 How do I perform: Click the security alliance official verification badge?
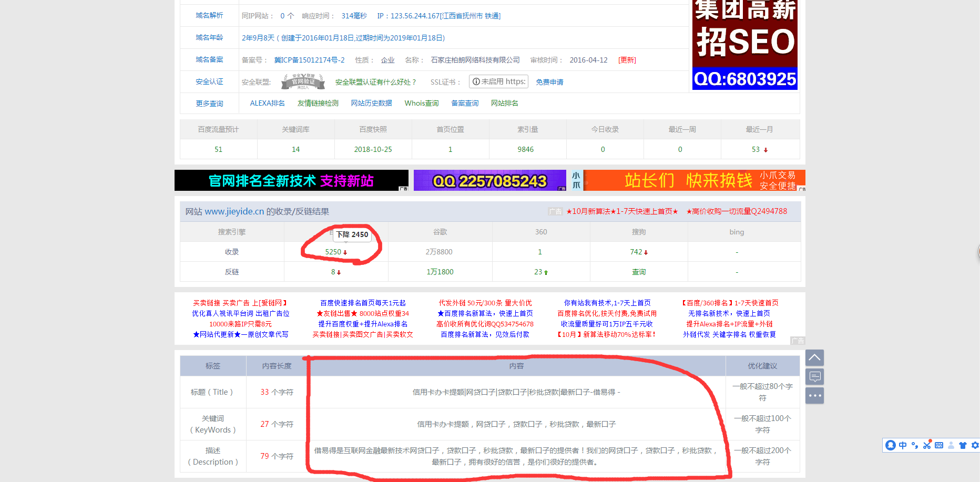(x=303, y=81)
